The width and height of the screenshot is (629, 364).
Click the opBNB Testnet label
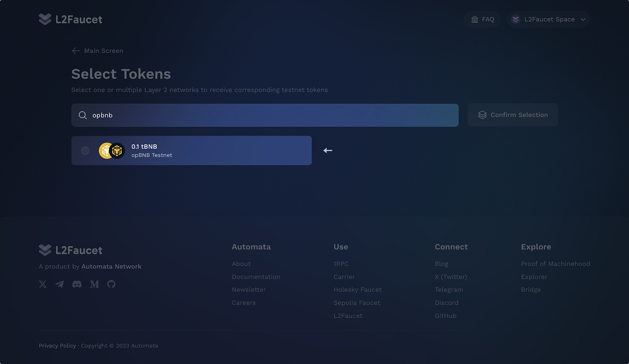tap(152, 155)
